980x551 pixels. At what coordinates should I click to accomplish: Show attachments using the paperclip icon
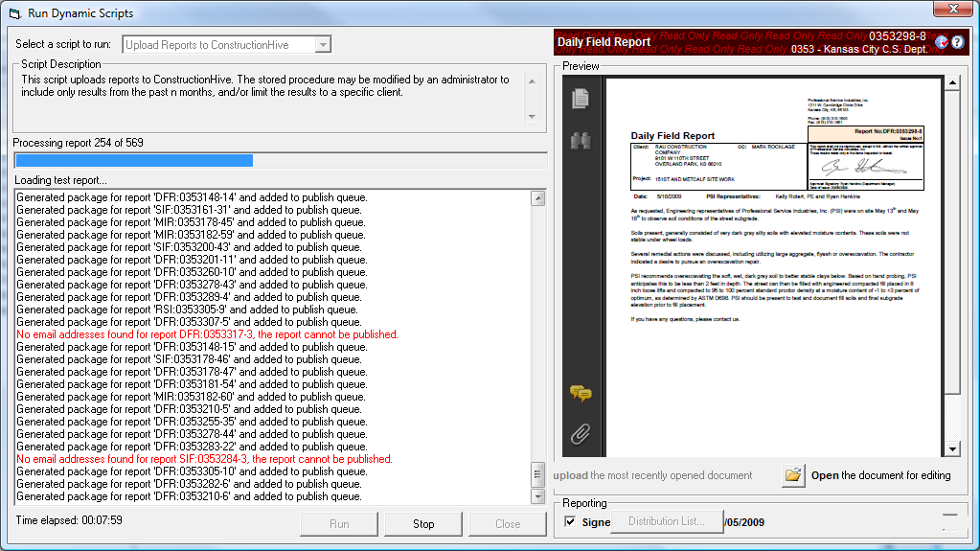(580, 434)
